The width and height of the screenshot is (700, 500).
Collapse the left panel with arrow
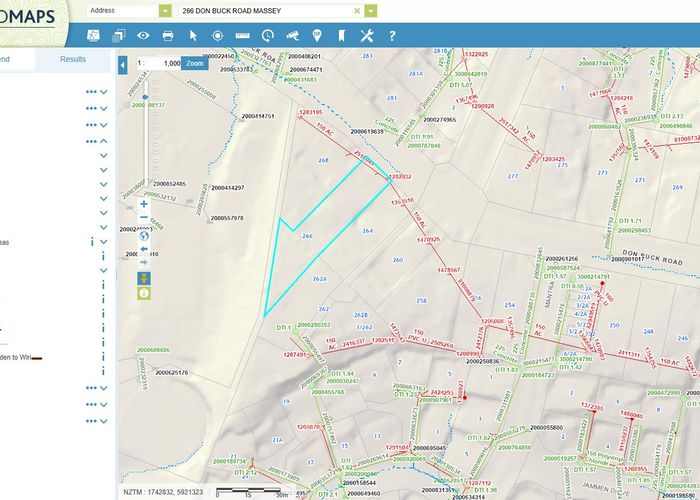123,65
